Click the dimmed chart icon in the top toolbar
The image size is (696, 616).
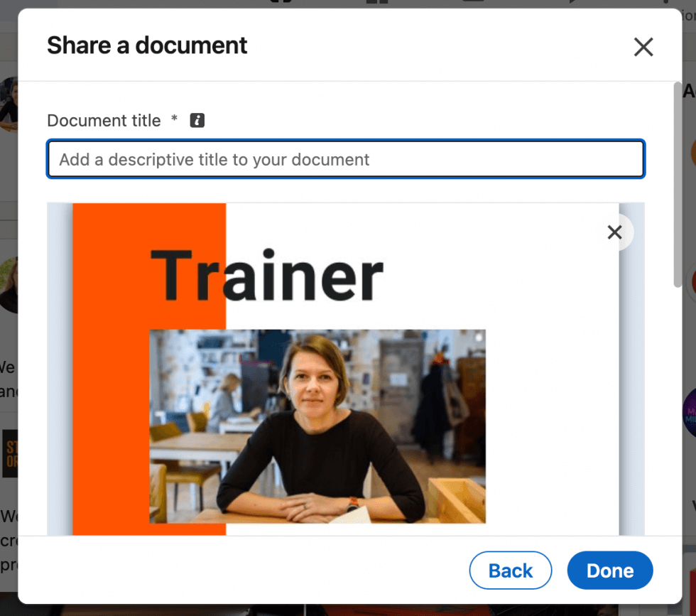[x=376, y=4]
